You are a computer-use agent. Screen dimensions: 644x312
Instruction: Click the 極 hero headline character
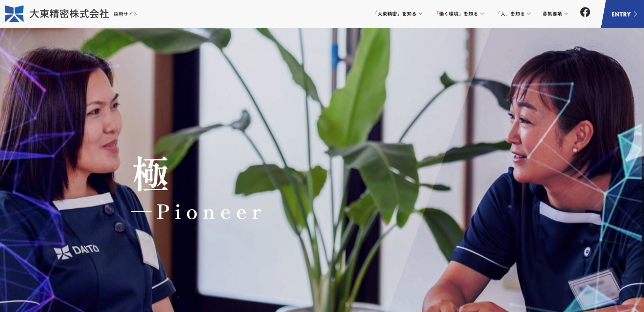[151, 174]
